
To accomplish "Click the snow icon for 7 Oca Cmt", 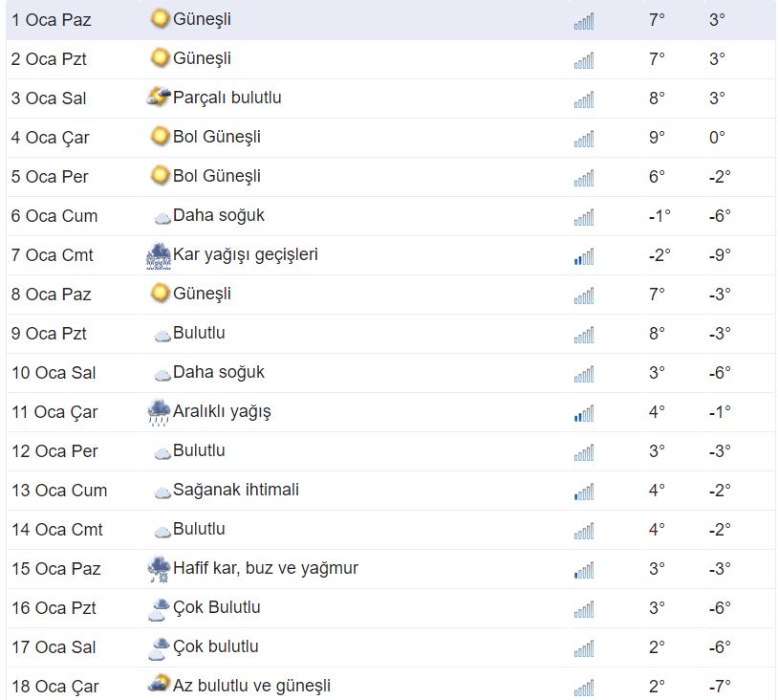I will pos(159,255).
